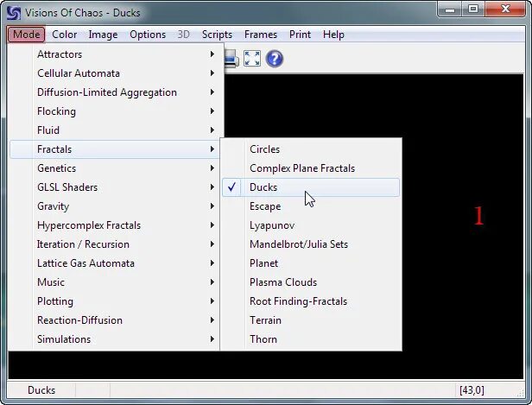Choose Circles in the Fractals submenu
The image size is (532, 405).
tap(311, 149)
